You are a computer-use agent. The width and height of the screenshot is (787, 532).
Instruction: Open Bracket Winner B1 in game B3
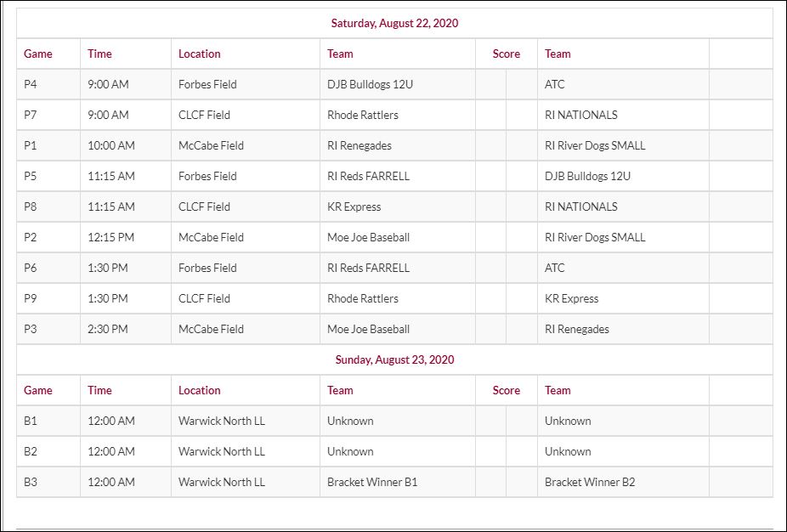372,482
